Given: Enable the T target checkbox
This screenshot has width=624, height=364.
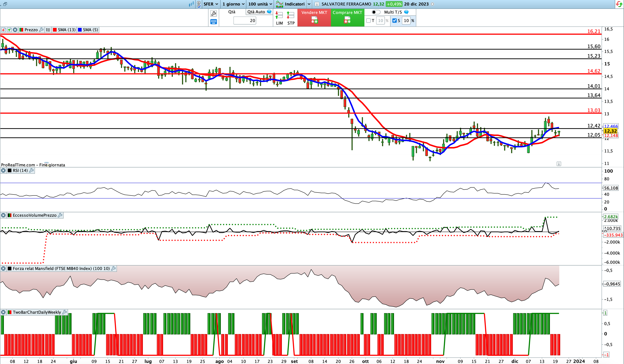Looking at the screenshot, I should pyautogui.click(x=368, y=21).
